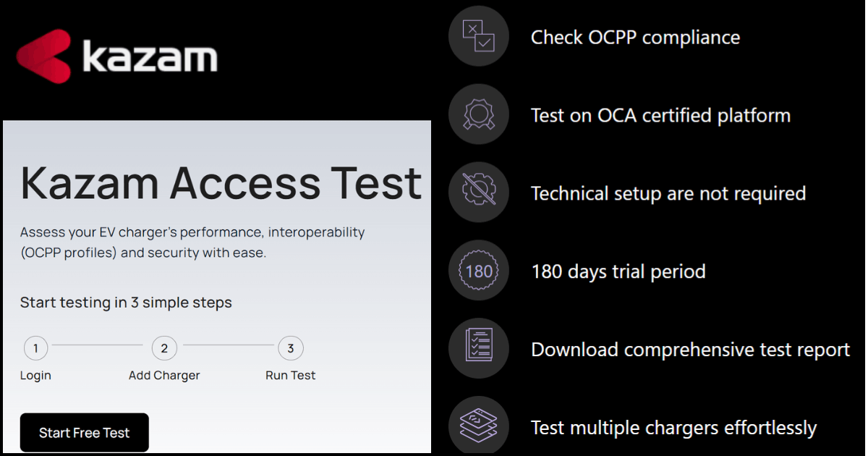
Task: Click the Add Charger step label
Action: click(x=164, y=375)
